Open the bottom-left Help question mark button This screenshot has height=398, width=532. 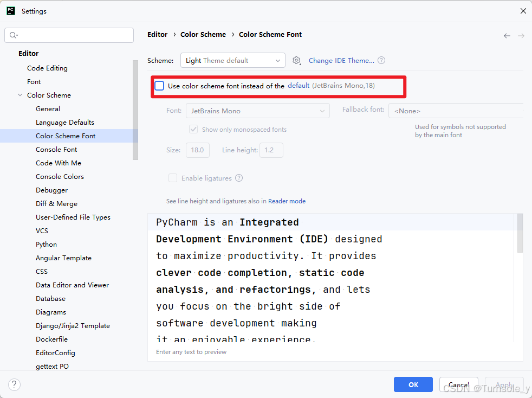click(x=14, y=385)
